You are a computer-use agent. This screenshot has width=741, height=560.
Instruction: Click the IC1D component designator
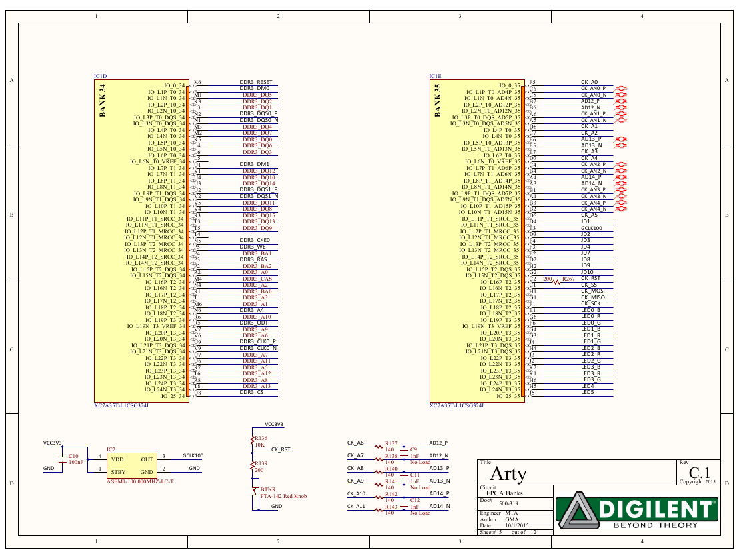[x=100, y=76]
